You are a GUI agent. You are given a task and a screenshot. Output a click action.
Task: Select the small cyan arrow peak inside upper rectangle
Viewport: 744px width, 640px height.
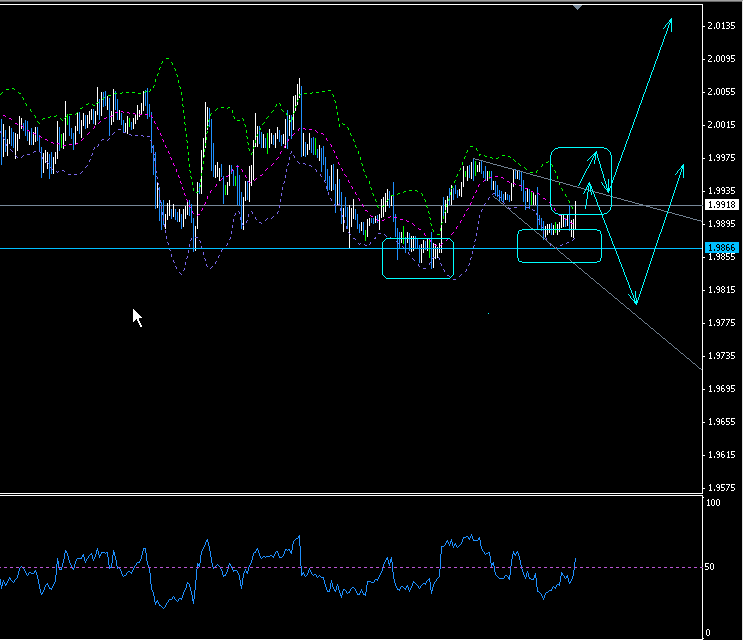(595, 153)
